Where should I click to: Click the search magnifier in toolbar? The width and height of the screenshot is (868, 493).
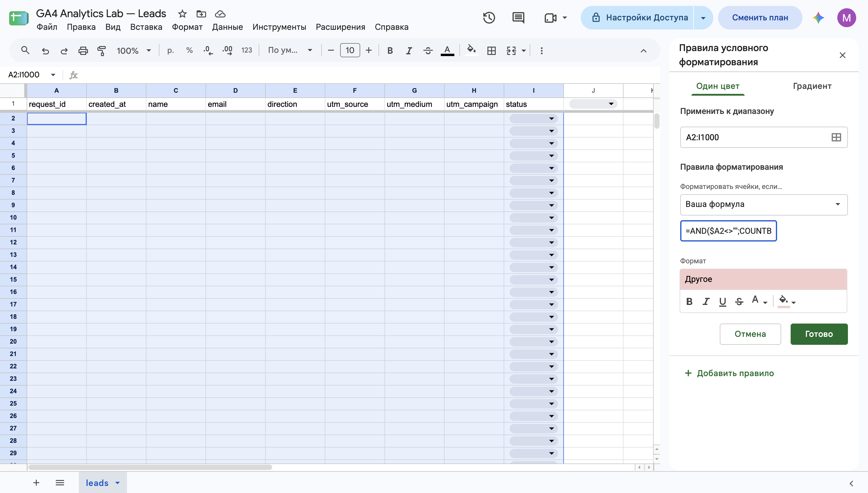tap(25, 50)
